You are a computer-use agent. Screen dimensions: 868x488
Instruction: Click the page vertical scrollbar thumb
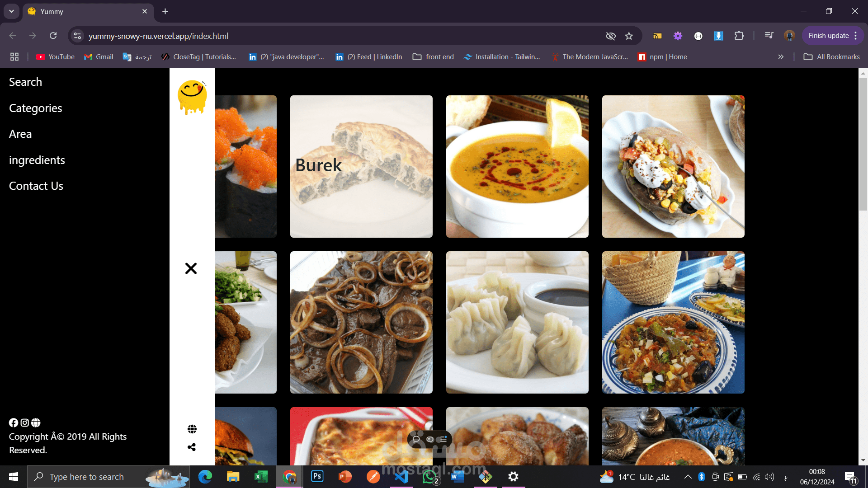[863, 144]
